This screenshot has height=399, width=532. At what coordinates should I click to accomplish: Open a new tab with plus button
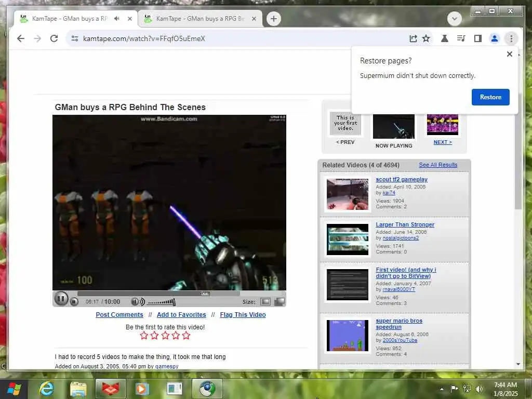click(x=273, y=19)
